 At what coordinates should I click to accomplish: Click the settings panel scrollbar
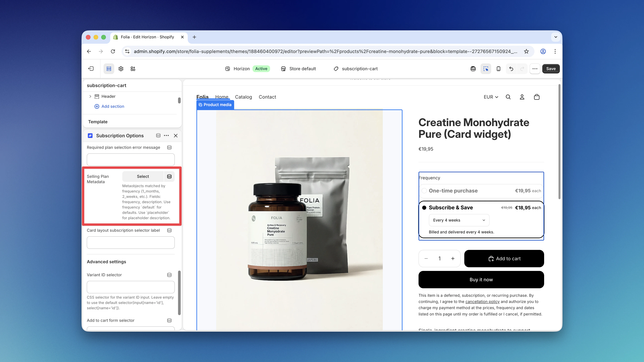179,293
